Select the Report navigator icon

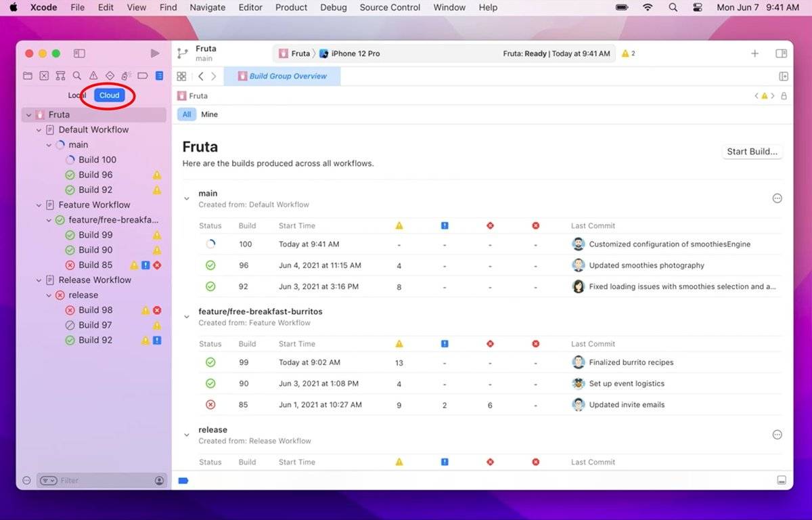(x=159, y=76)
